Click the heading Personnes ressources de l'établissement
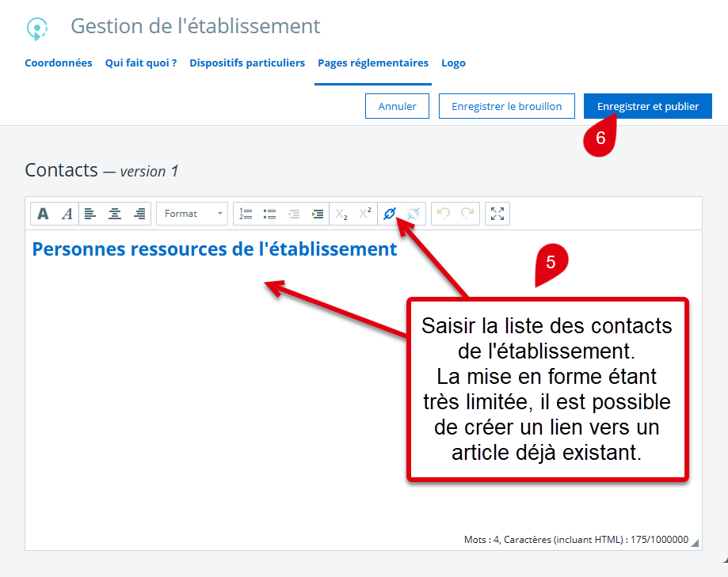 [x=215, y=249]
